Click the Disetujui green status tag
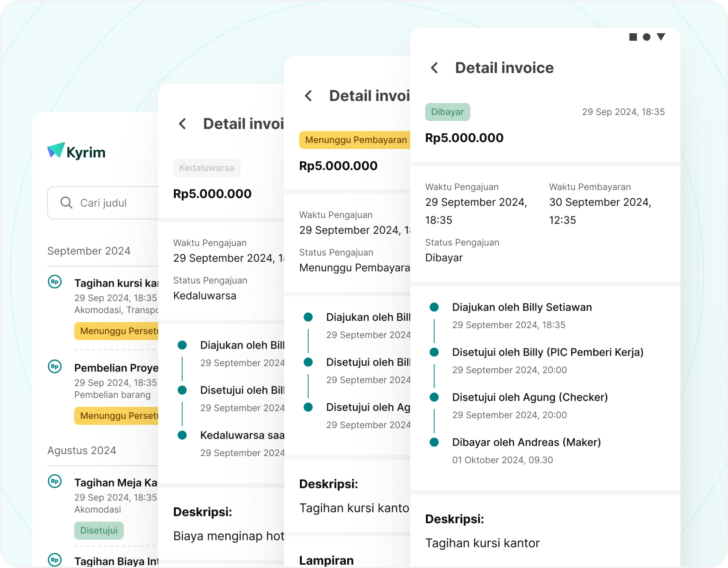 coord(99,530)
